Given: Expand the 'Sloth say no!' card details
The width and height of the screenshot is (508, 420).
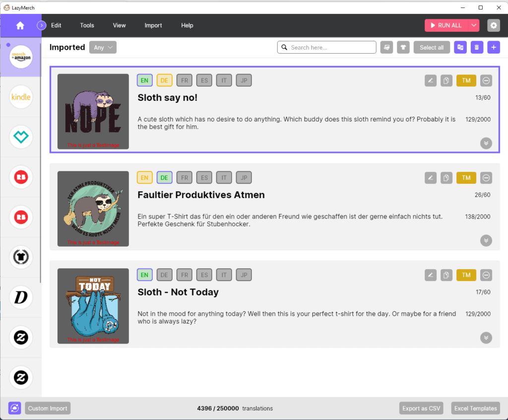Looking at the screenshot, I should tap(486, 143).
